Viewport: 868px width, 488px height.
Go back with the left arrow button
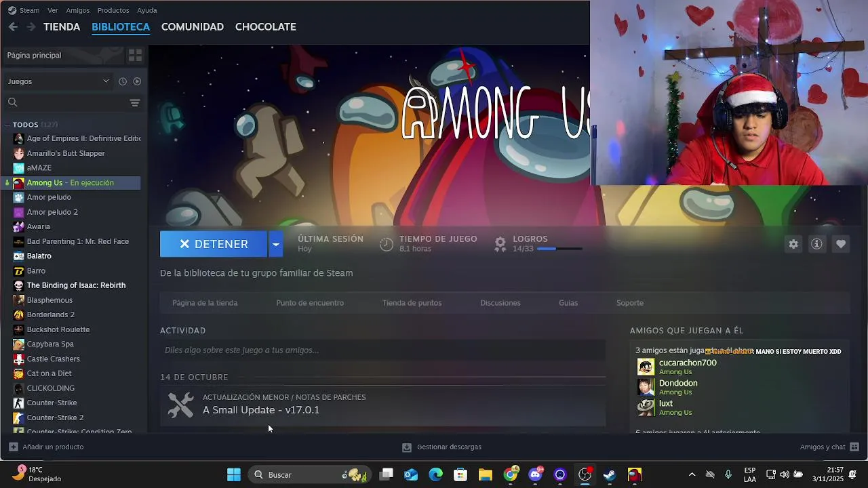click(x=13, y=26)
